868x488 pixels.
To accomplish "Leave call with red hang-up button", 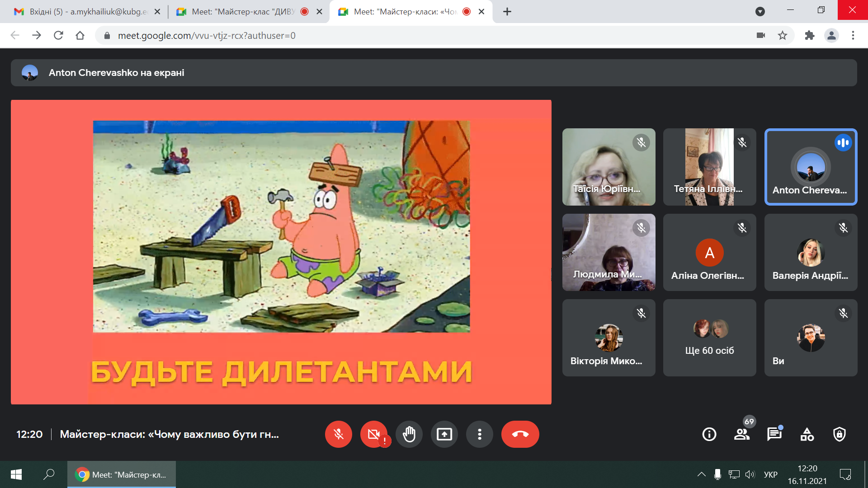I will [520, 434].
